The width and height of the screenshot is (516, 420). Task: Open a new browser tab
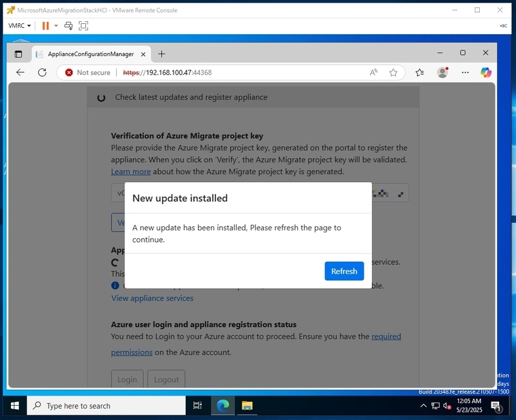162,54
